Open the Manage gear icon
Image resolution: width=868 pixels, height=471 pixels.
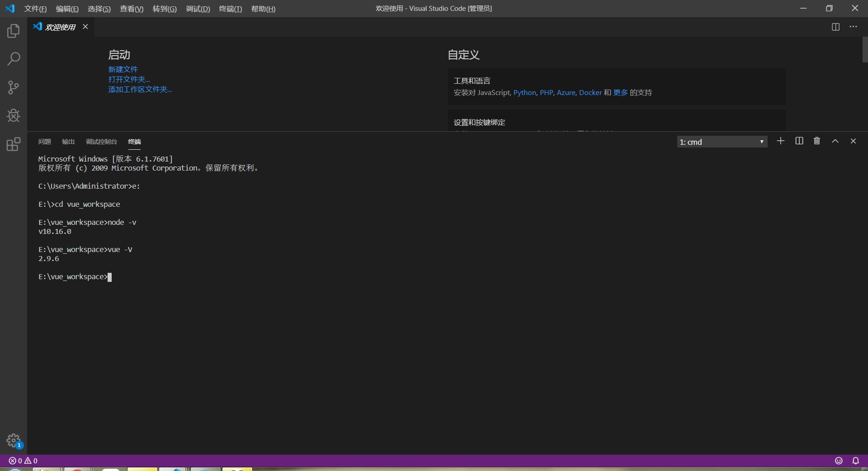pyautogui.click(x=14, y=440)
